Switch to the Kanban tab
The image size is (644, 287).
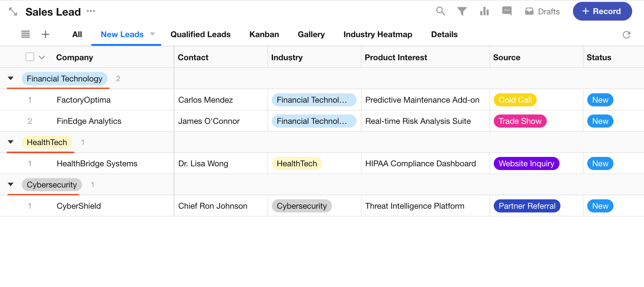point(264,34)
